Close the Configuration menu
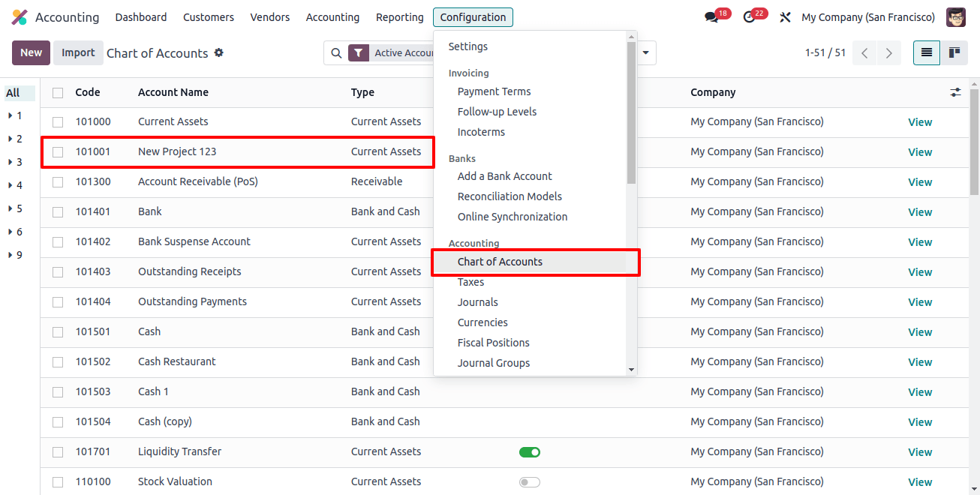The height and width of the screenshot is (495, 980). pos(473,17)
